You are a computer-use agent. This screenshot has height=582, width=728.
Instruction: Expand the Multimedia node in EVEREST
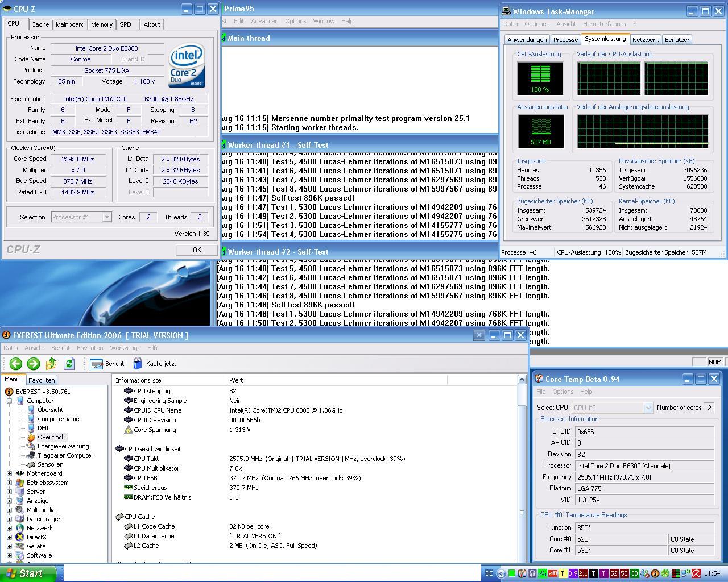(x=9, y=510)
